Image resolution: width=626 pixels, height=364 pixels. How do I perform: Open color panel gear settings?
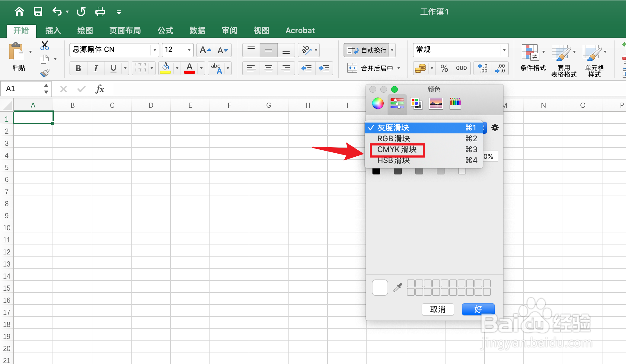495,128
